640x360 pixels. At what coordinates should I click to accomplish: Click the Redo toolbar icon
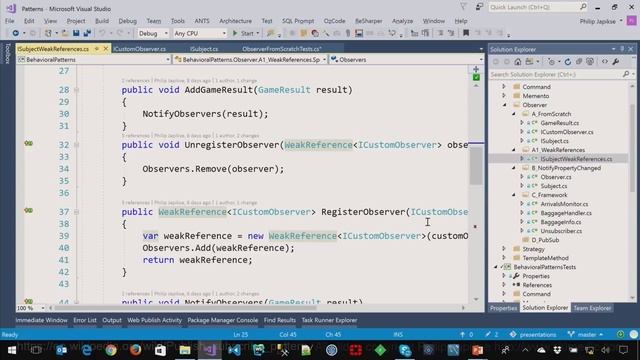pos(120,33)
